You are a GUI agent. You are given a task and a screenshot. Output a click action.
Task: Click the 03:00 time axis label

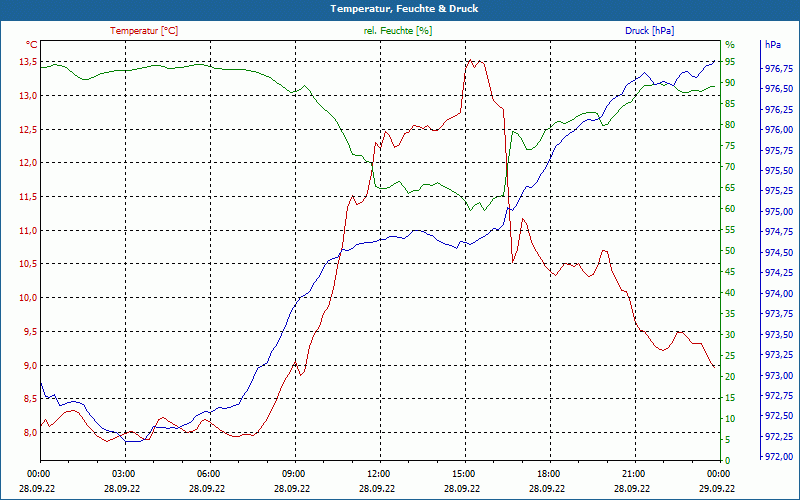[123, 474]
